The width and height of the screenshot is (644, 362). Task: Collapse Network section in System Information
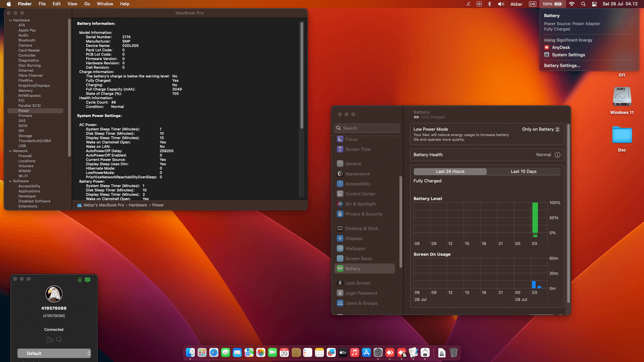(10, 151)
